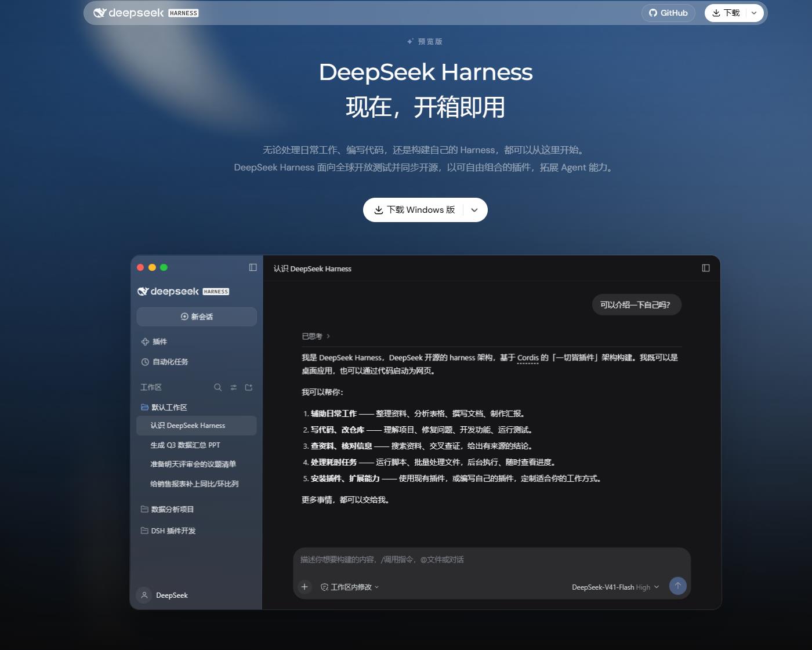Open conversation 给销售报表补上同比/环比列
The image size is (812, 650).
click(197, 484)
